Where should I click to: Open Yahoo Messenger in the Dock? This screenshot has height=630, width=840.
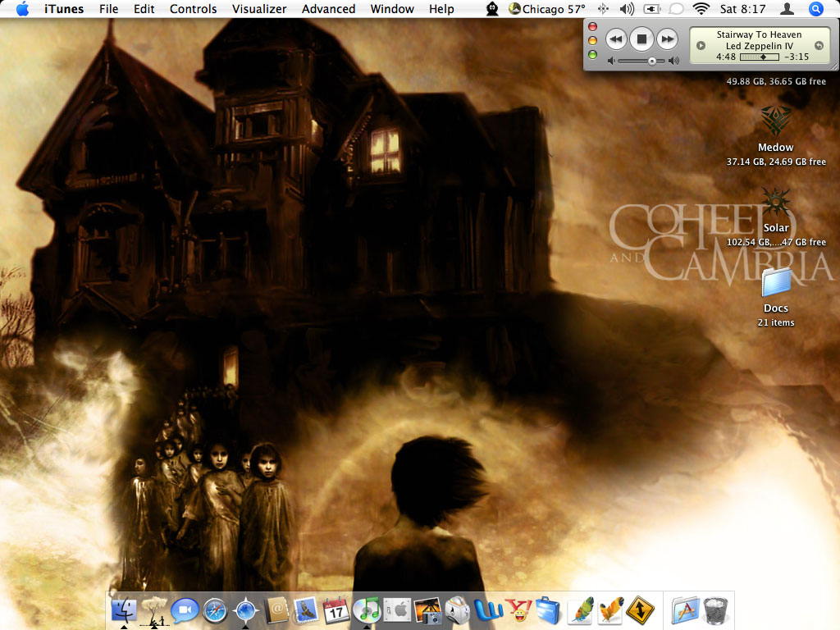coord(518,610)
